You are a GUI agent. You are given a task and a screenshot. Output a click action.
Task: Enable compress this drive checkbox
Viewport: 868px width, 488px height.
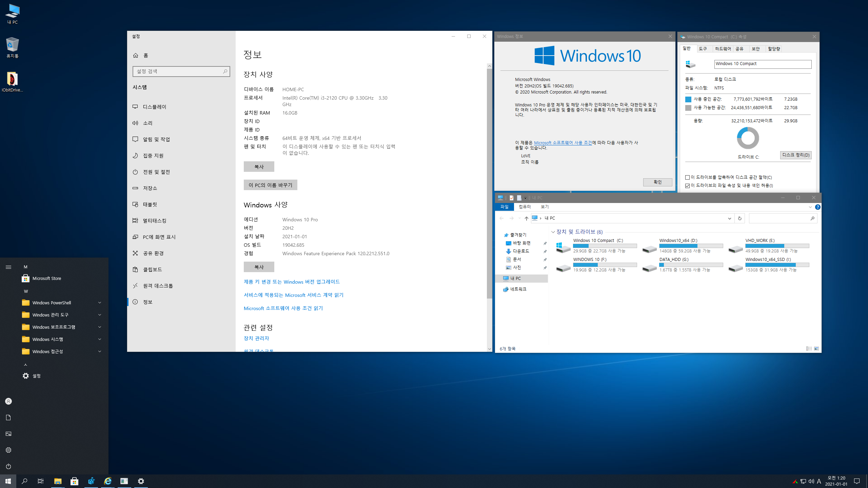pyautogui.click(x=687, y=178)
